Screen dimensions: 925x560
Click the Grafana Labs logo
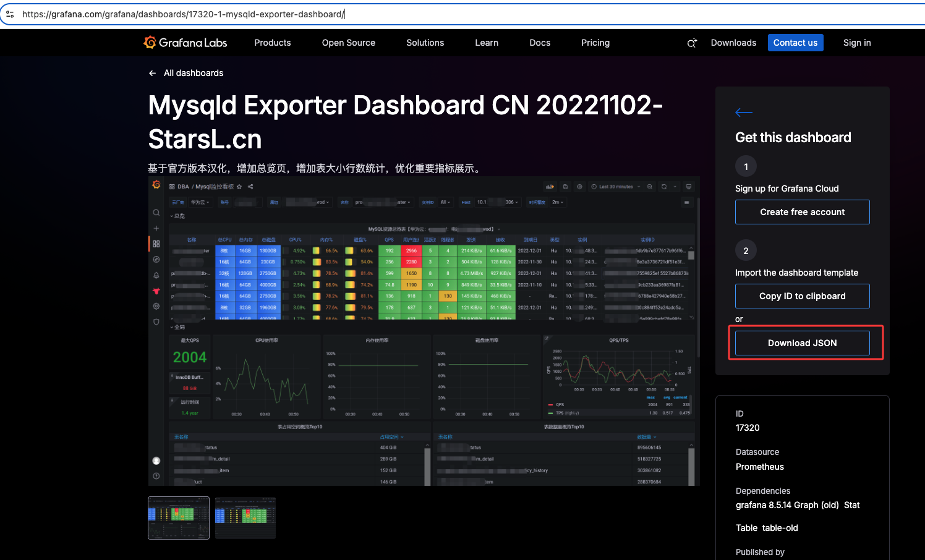[x=185, y=43]
